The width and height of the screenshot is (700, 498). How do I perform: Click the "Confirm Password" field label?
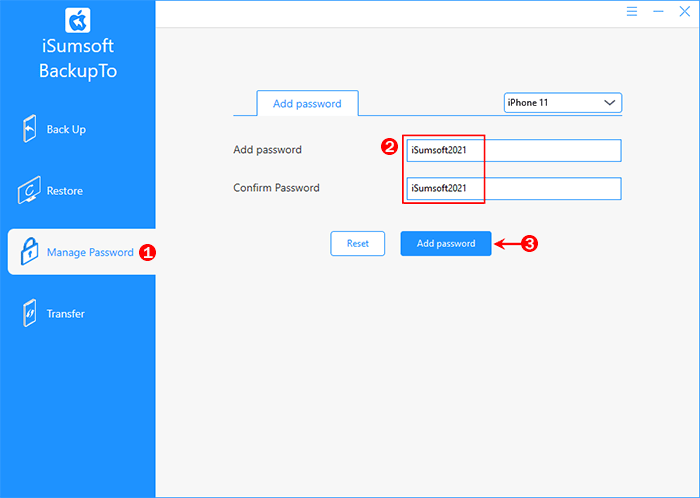click(276, 187)
